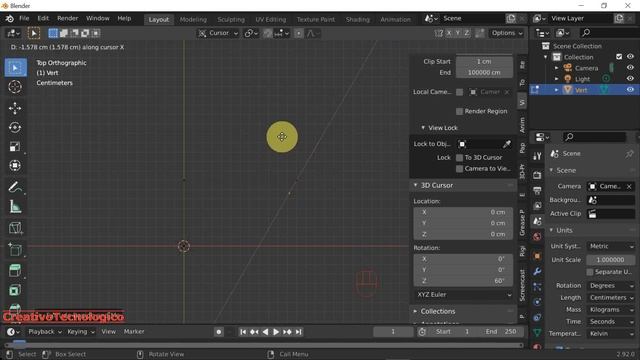Open the Edit menu

43,18
